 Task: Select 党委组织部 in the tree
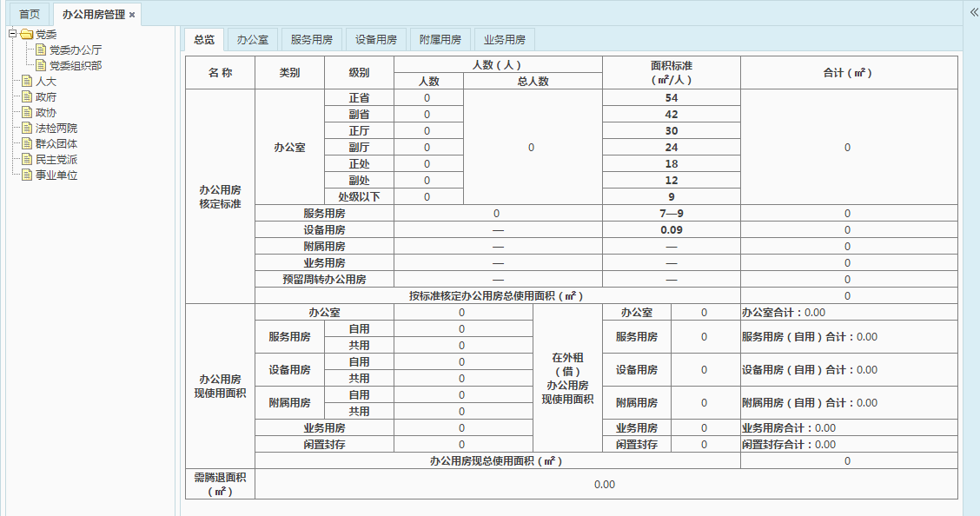(75, 66)
